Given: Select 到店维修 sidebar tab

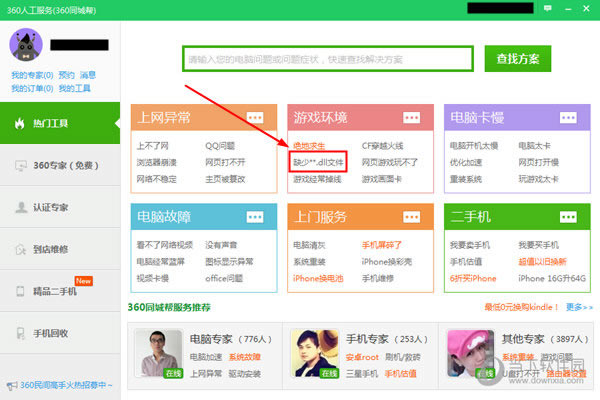Looking at the screenshot, I should (x=60, y=250).
